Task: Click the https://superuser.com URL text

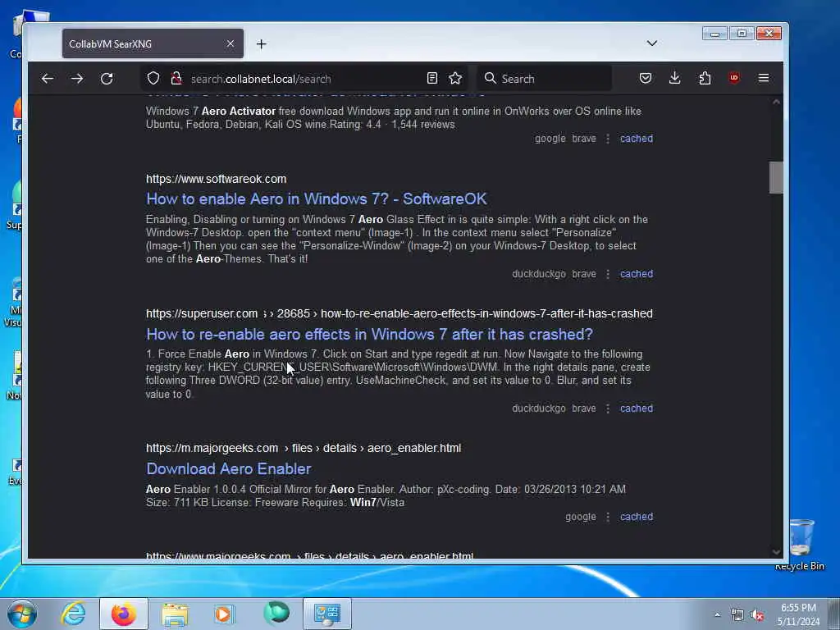Action: point(202,313)
